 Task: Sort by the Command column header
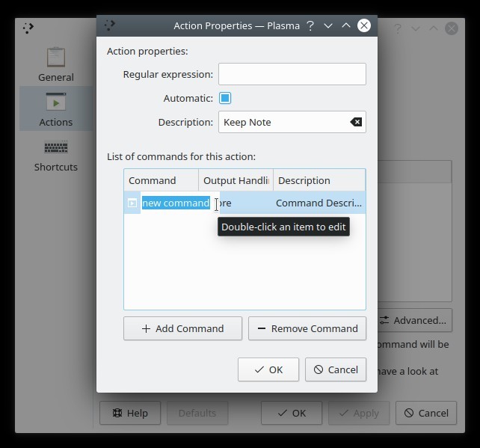[x=161, y=180]
